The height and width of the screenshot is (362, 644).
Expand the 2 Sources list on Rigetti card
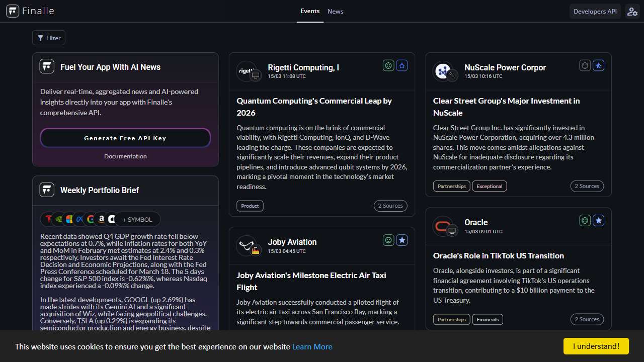390,206
